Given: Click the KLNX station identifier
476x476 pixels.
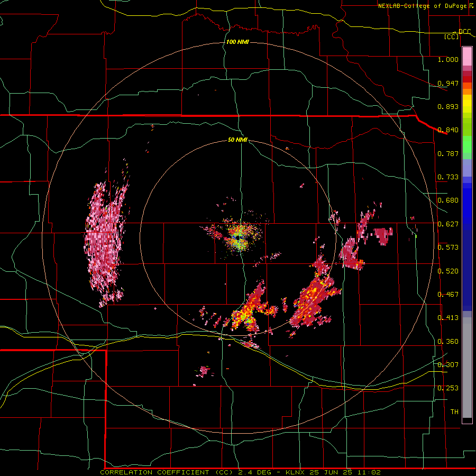Looking at the screenshot, I should [296, 472].
